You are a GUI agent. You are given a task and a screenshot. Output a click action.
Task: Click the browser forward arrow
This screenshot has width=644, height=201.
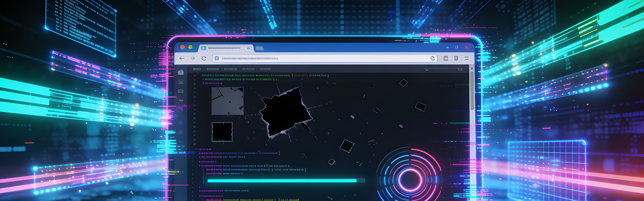[193, 59]
